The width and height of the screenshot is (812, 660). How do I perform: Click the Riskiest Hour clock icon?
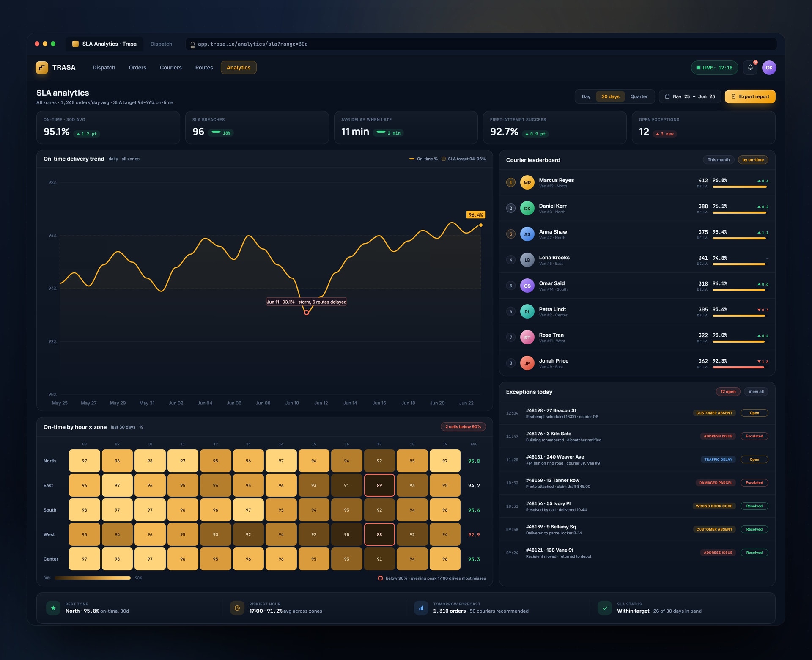point(237,608)
